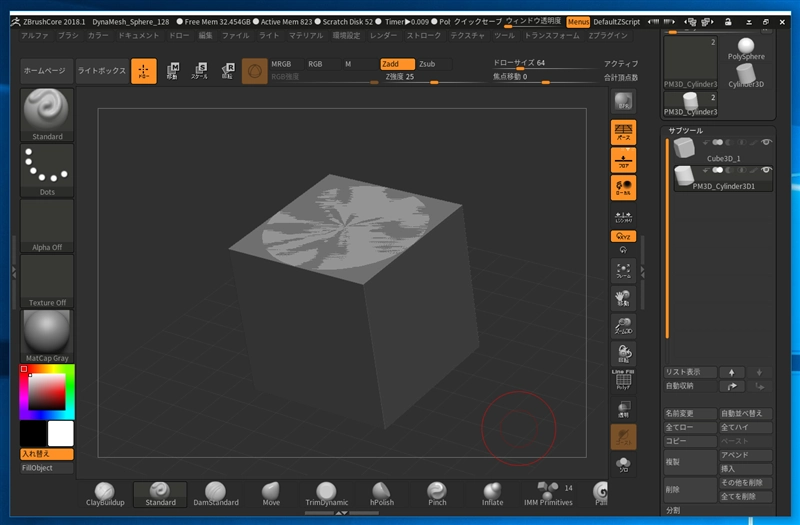The height and width of the screenshot is (525, 800).
Task: Open the アルファ menu
Action: click(34, 36)
